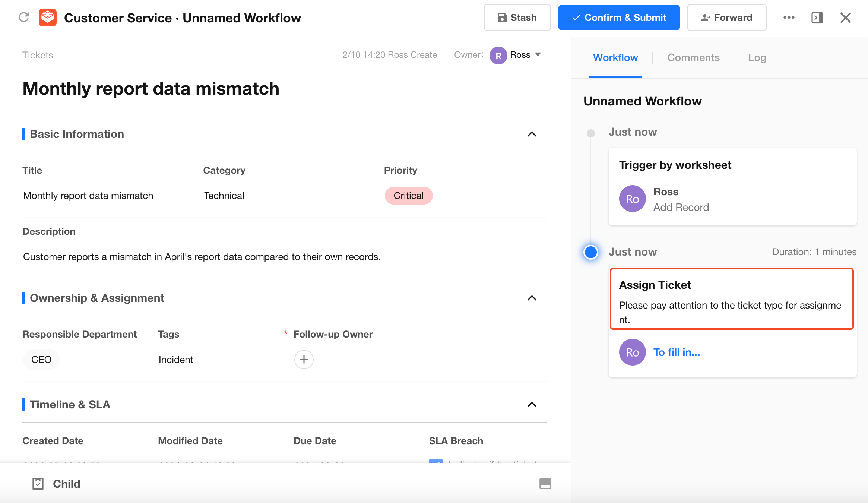Toggle the SLA Breach checkbox
The height and width of the screenshot is (503, 868).
click(435, 461)
